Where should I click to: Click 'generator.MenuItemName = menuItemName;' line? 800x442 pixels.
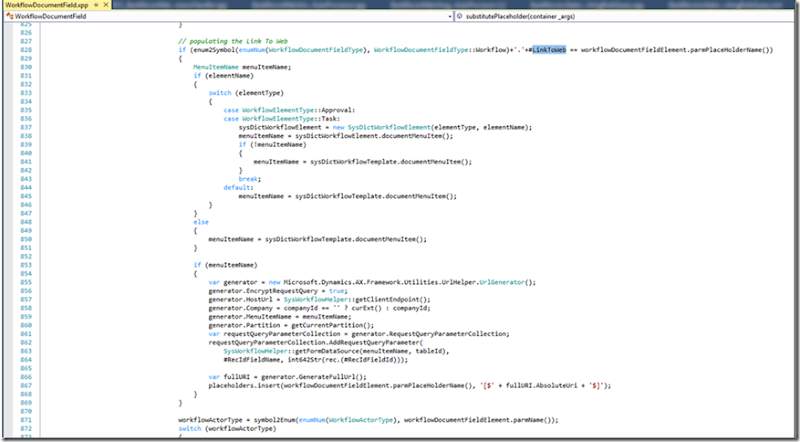coord(280,316)
